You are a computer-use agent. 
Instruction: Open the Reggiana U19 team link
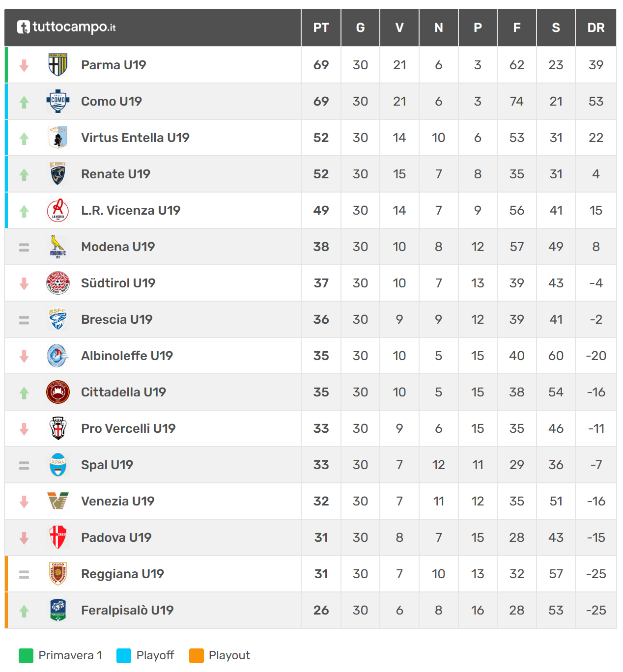point(122,574)
